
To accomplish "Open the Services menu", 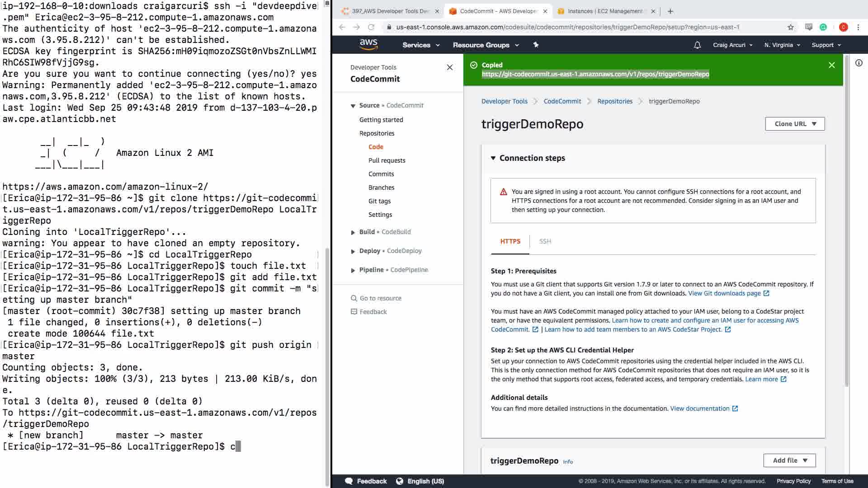I will pos(420,45).
